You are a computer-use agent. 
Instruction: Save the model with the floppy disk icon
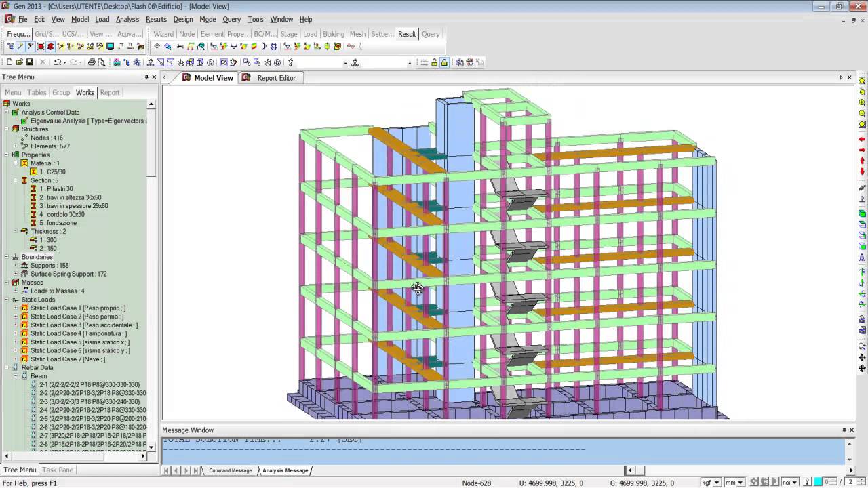(x=29, y=62)
